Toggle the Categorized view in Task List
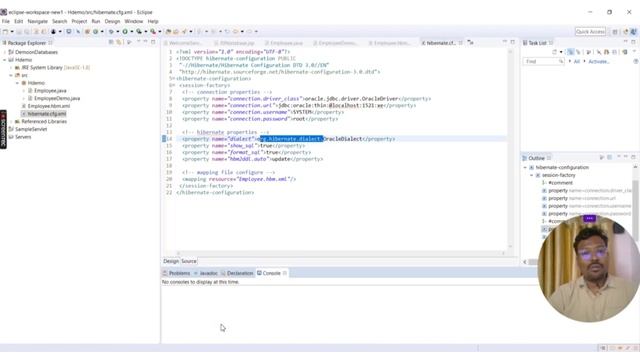Image resolution: width=640 pixels, height=360 pixels. click(571, 52)
